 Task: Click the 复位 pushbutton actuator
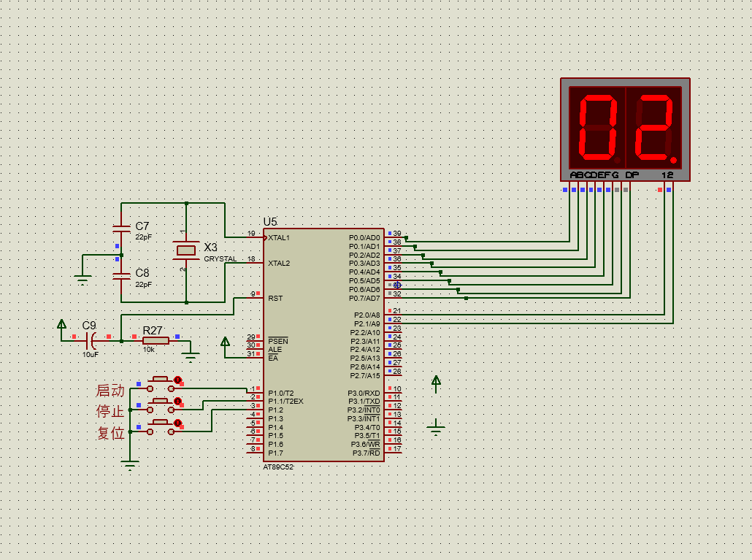click(160, 423)
